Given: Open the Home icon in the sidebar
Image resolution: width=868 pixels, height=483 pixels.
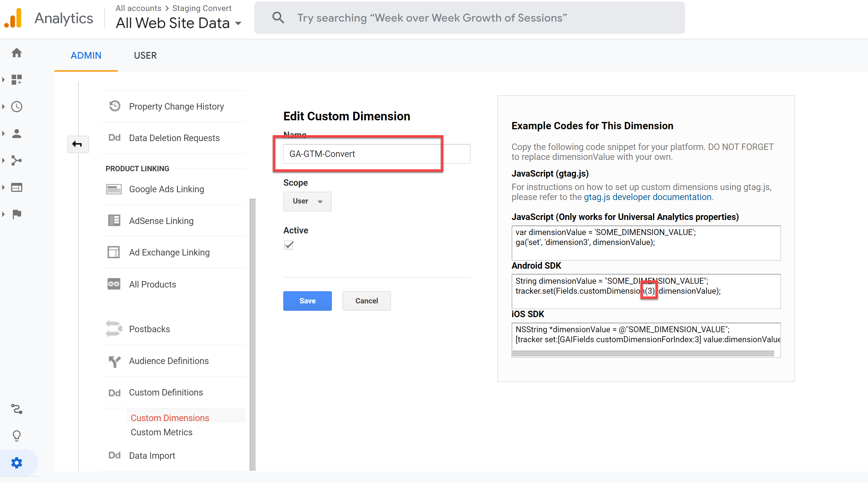Looking at the screenshot, I should point(16,53).
